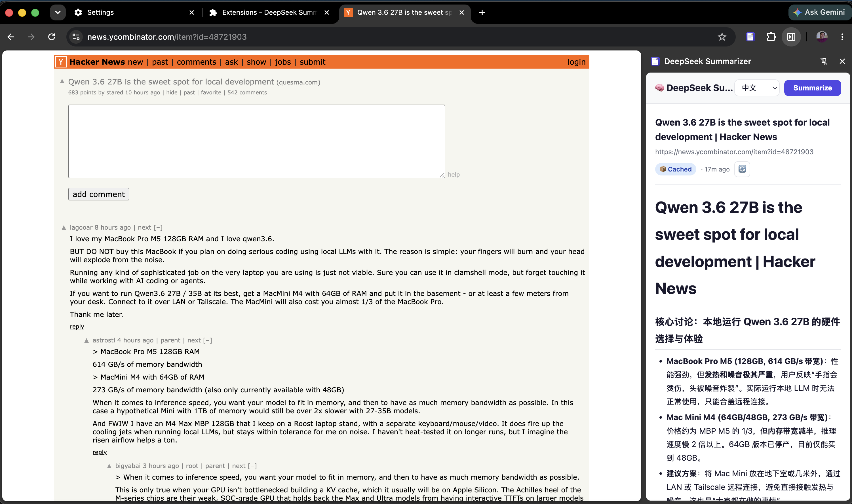
Task: Click the DeepSeek Summarizer panel header icon
Action: click(655, 61)
